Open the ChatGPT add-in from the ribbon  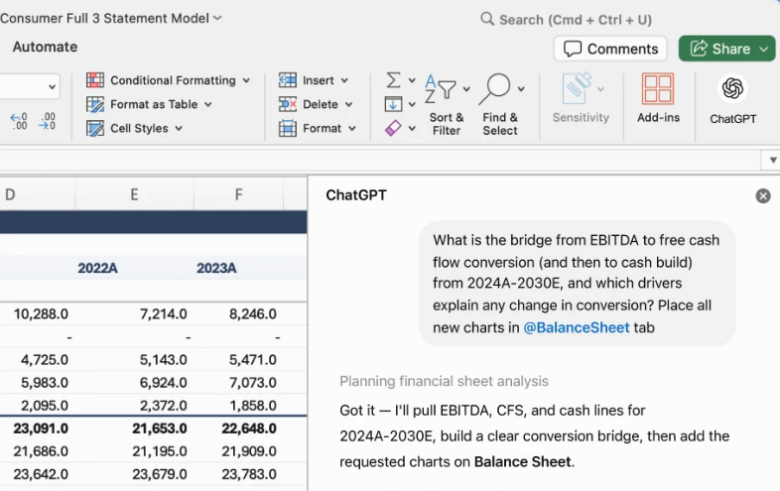pyautogui.click(x=732, y=99)
